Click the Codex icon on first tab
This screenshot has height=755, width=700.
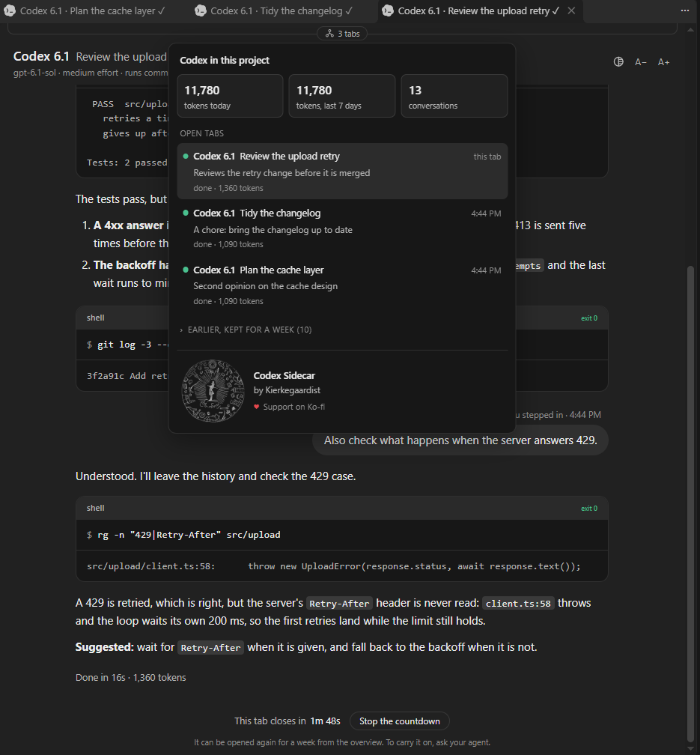click(10, 10)
